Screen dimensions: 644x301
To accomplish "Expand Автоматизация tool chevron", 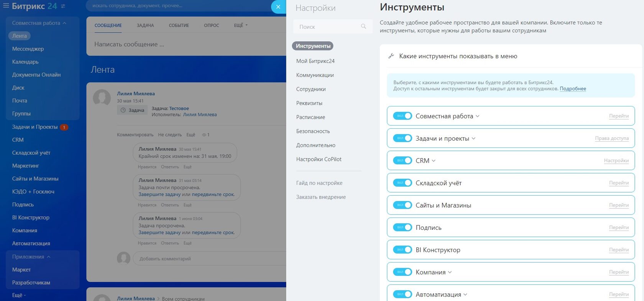I will tap(465, 294).
